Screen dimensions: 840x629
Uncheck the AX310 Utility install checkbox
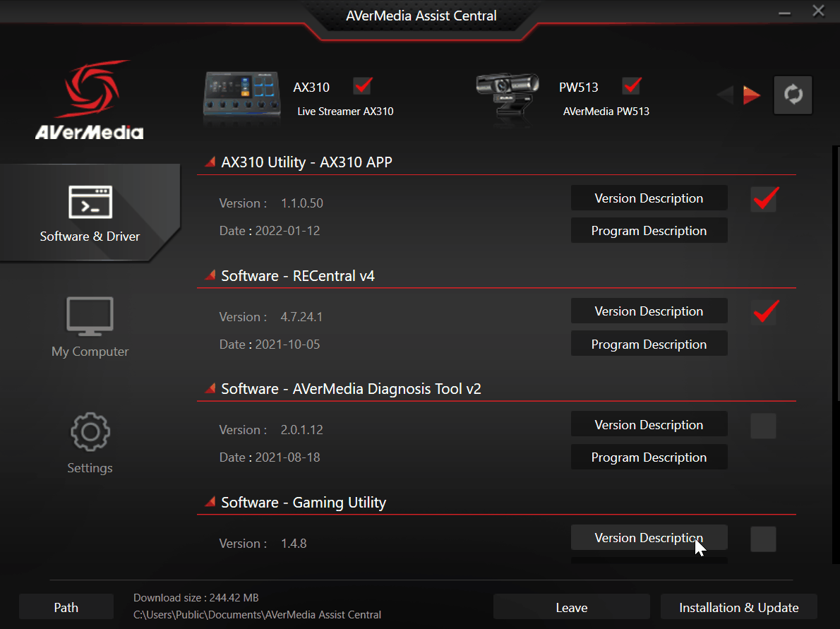coord(764,199)
